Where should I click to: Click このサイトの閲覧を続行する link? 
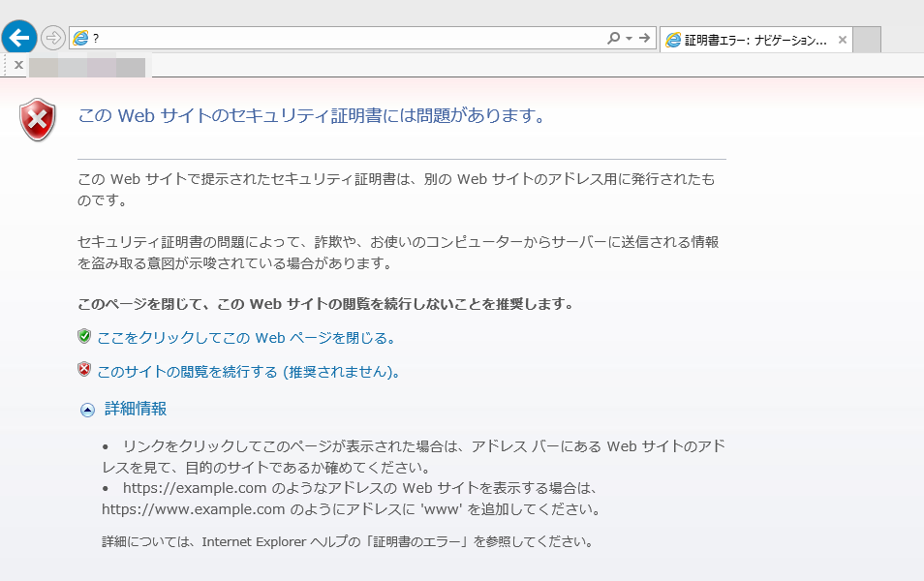(249, 372)
